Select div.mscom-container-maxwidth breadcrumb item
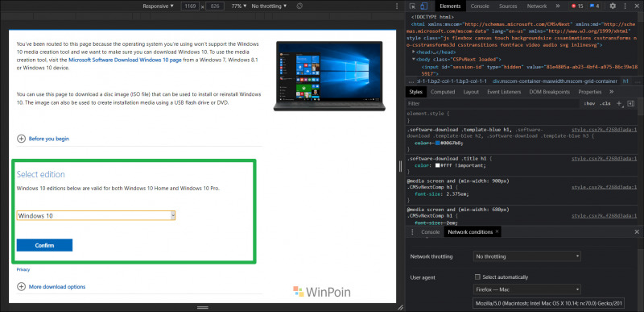 [x=555, y=81]
